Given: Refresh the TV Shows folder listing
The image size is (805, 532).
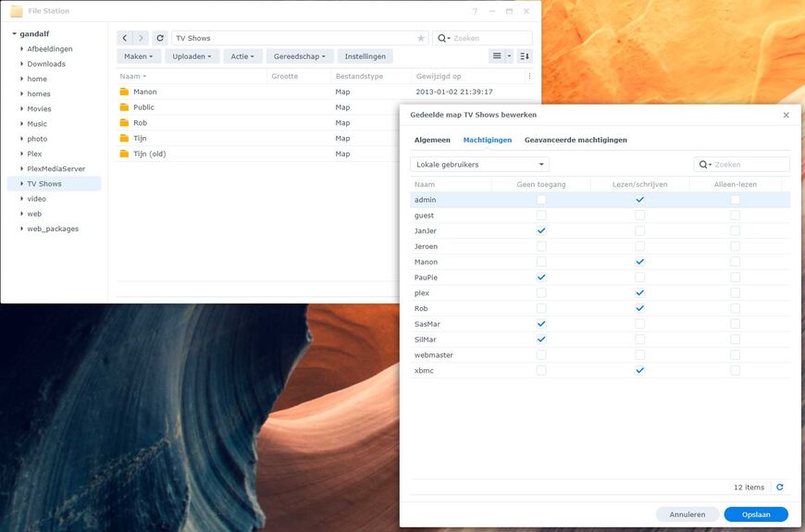Looking at the screenshot, I should (160, 38).
